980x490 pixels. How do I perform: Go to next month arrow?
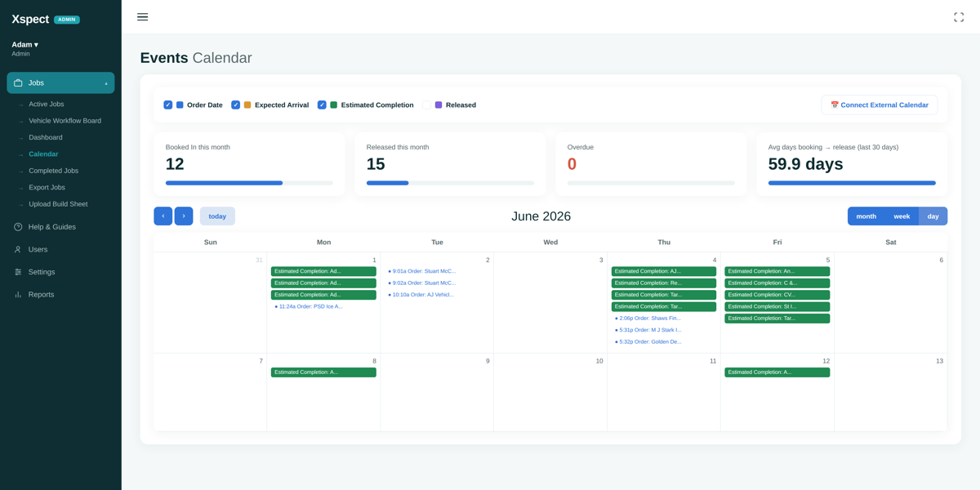click(x=184, y=216)
